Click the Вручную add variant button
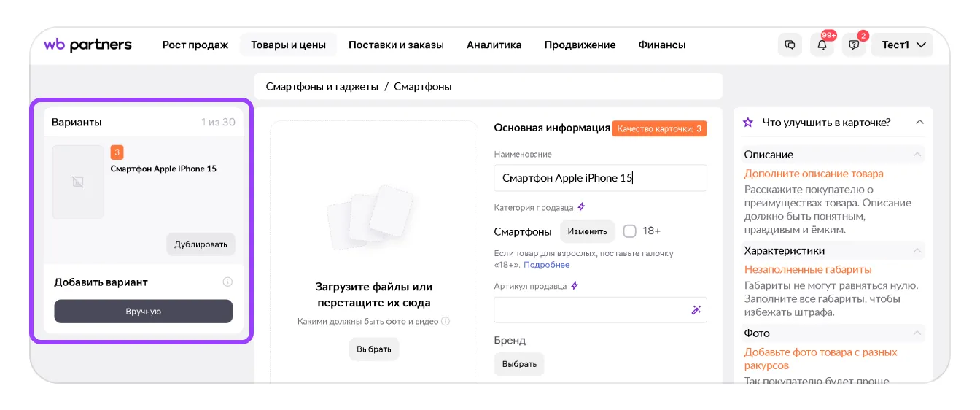The image size is (980, 410). [x=143, y=312]
